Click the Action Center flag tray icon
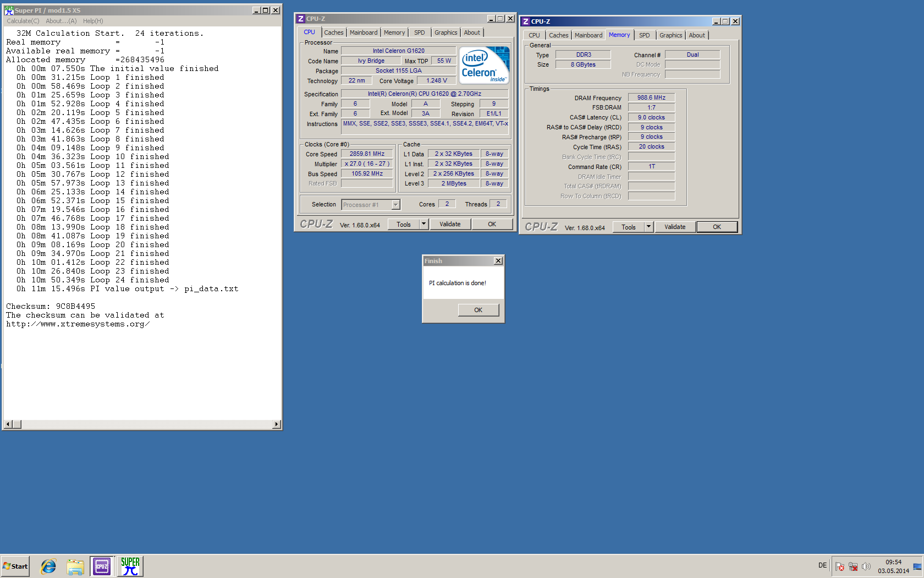924x578 pixels. tap(840, 566)
